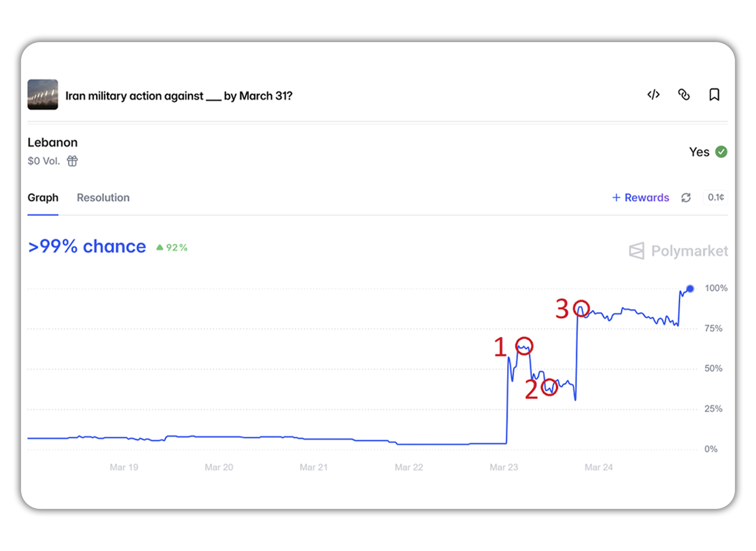Copy the market link icon
The image size is (756, 551).
tap(684, 95)
